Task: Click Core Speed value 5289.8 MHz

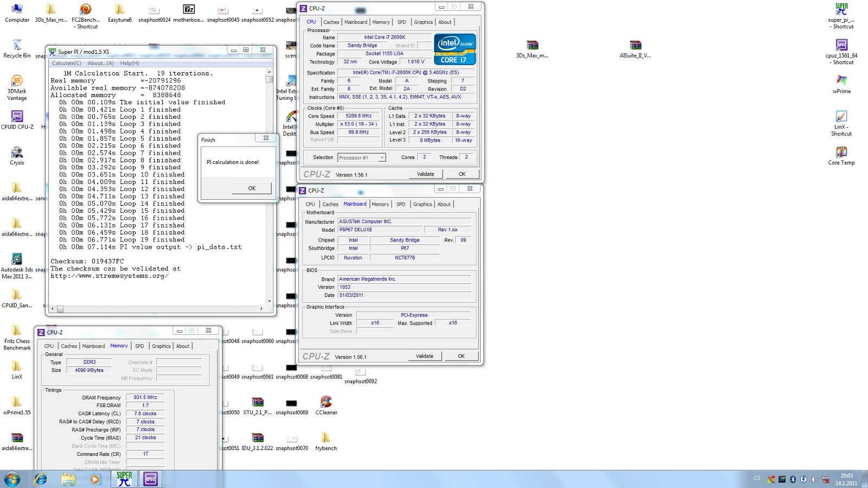Action: 359,116
